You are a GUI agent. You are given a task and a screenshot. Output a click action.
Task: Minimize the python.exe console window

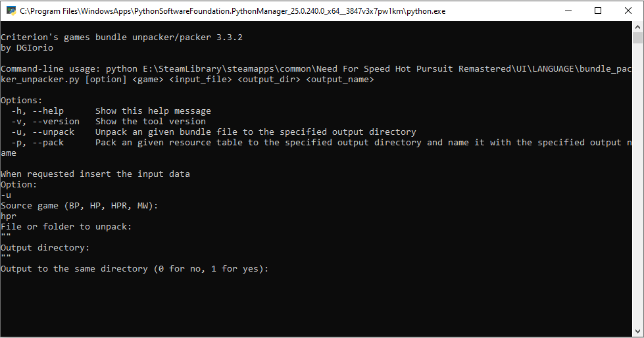[568, 11]
